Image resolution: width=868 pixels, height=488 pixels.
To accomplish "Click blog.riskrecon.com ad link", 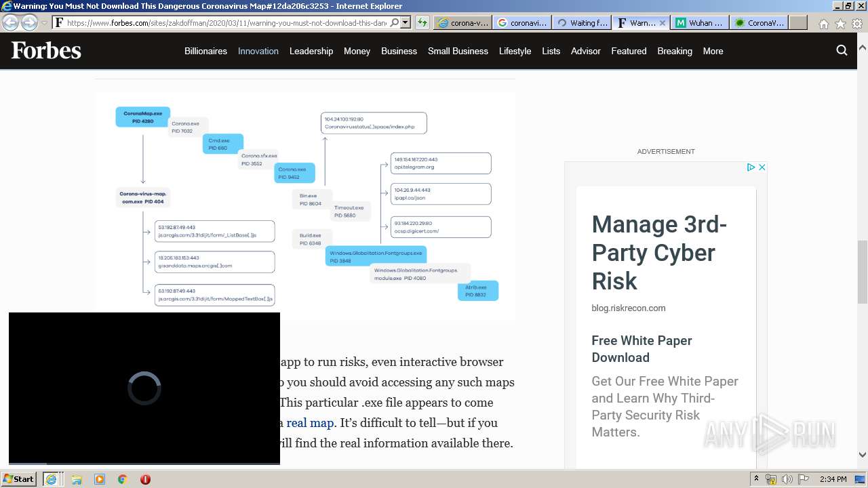I will coord(628,308).
